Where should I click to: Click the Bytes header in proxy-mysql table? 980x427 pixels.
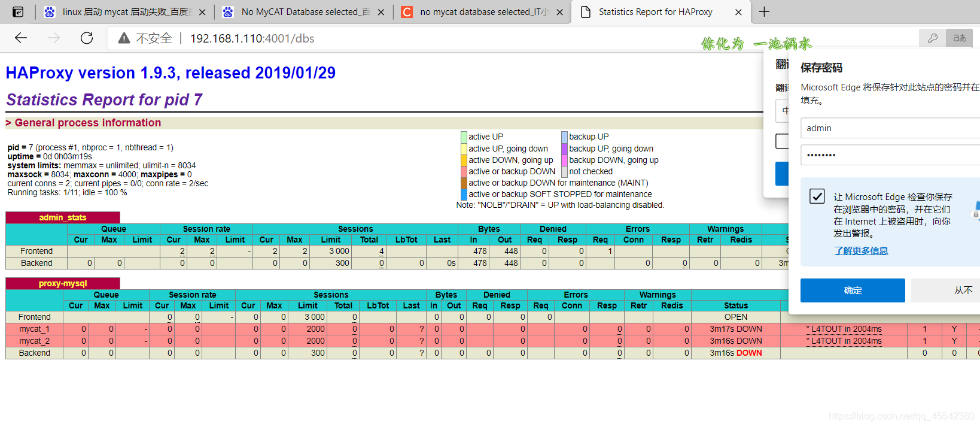pyautogui.click(x=446, y=295)
